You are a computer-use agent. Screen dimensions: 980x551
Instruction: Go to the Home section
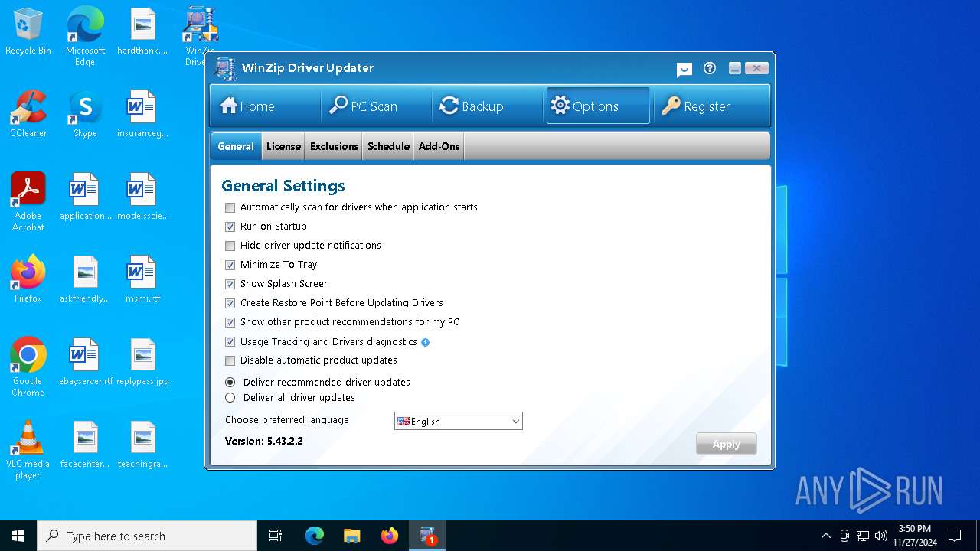point(265,106)
